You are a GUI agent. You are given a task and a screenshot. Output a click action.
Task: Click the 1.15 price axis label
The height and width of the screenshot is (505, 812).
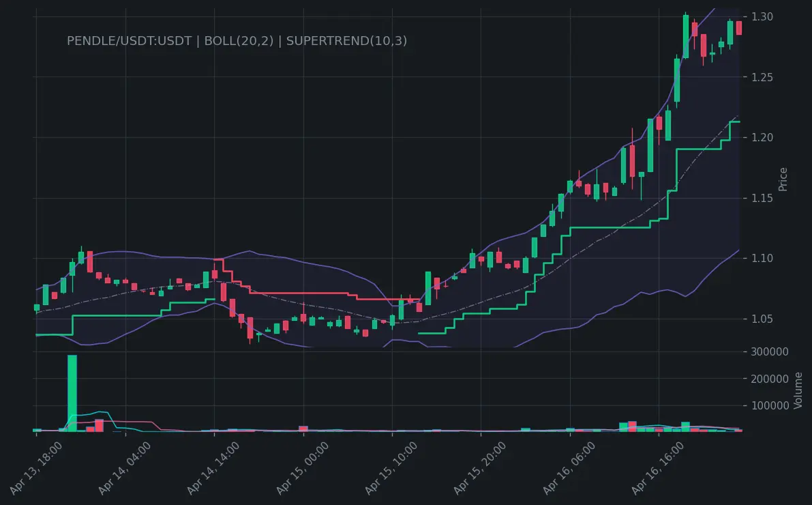(762, 198)
